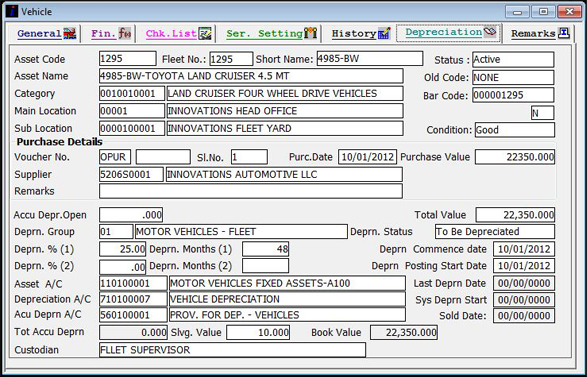Image resolution: width=587 pixels, height=377 pixels.
Task: Click the Remarks tab note icon
Action: click(563, 33)
